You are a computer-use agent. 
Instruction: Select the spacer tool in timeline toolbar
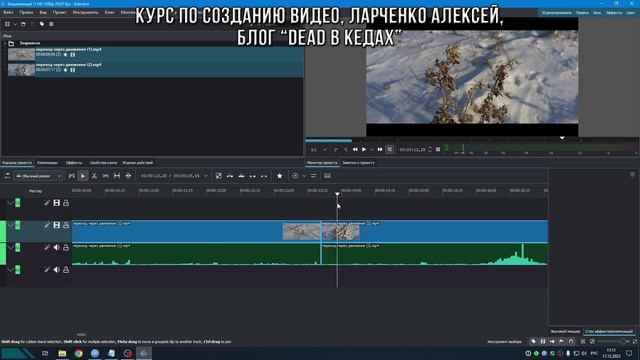click(x=106, y=176)
